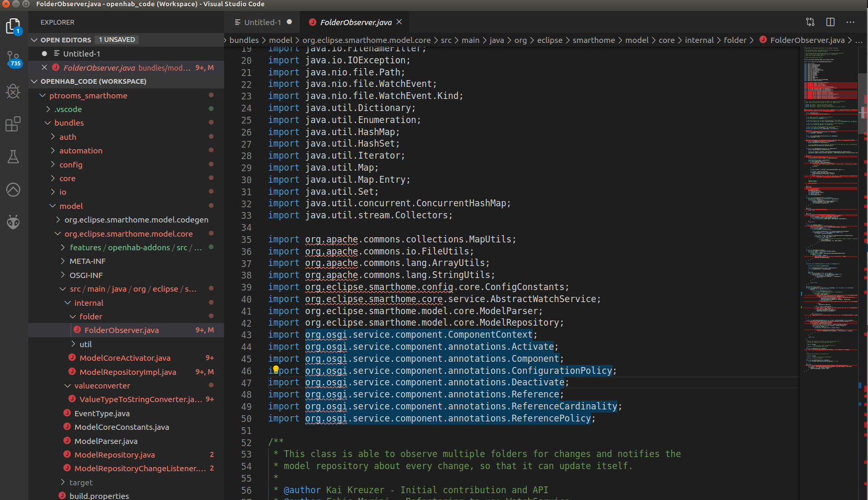Image resolution: width=868 pixels, height=500 pixels.
Task: Click the smarthome breadcrumb segment
Action: 593,40
